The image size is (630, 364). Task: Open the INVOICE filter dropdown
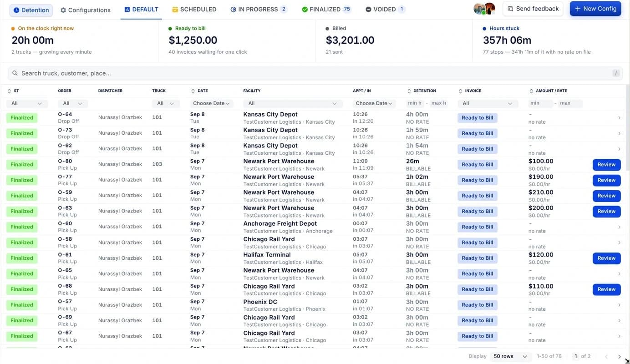pos(488,103)
